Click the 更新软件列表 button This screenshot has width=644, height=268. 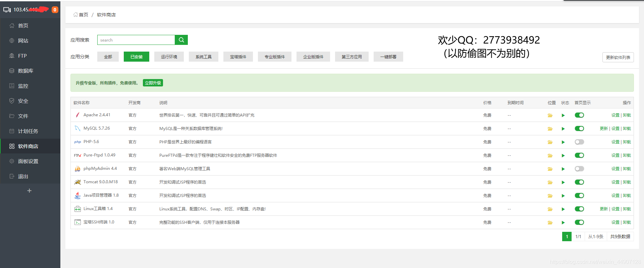click(618, 57)
